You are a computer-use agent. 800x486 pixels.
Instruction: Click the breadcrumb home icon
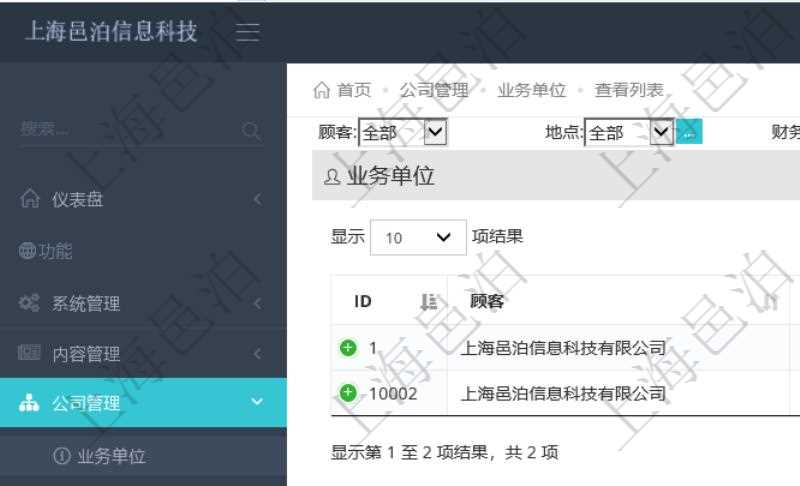click(321, 90)
